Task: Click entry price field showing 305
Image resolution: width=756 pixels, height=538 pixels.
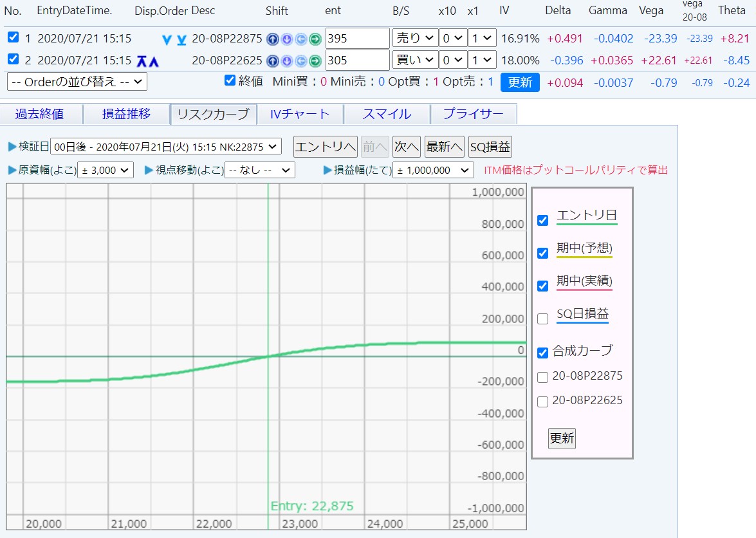Action: click(357, 60)
